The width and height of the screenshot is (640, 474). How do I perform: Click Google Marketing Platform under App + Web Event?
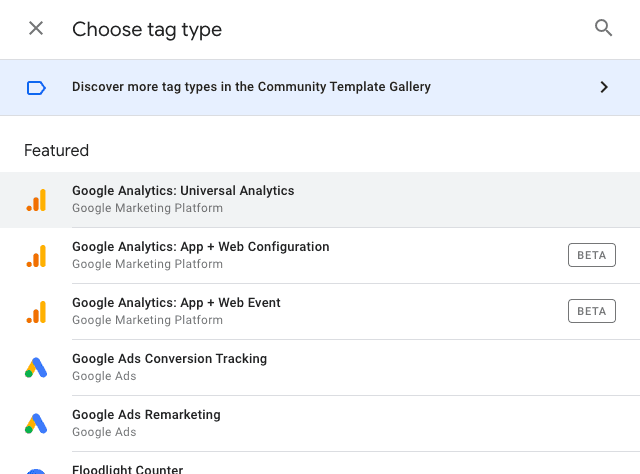pos(147,320)
